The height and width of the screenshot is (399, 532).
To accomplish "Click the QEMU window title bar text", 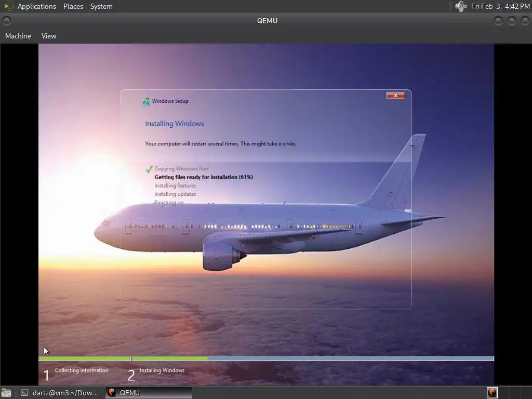I will pos(268,21).
